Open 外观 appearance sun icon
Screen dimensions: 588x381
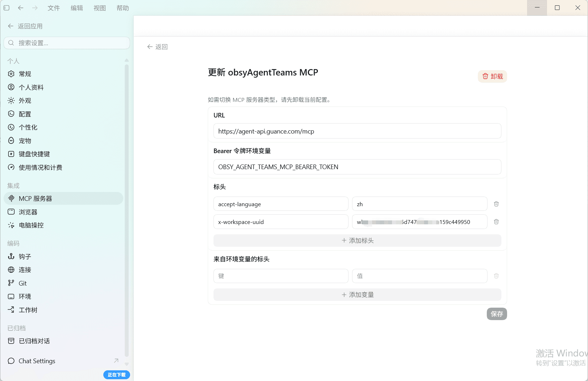(11, 100)
